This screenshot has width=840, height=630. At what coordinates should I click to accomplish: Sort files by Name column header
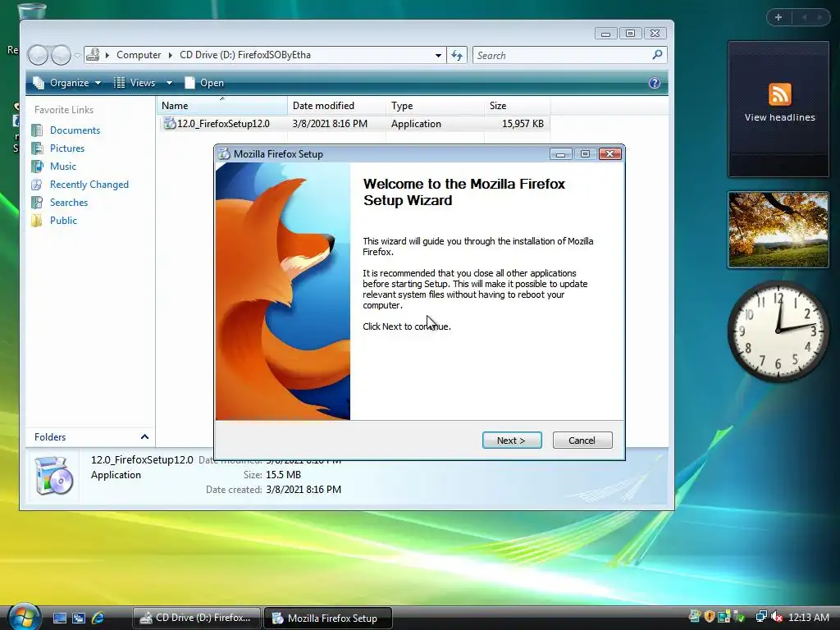(x=221, y=106)
